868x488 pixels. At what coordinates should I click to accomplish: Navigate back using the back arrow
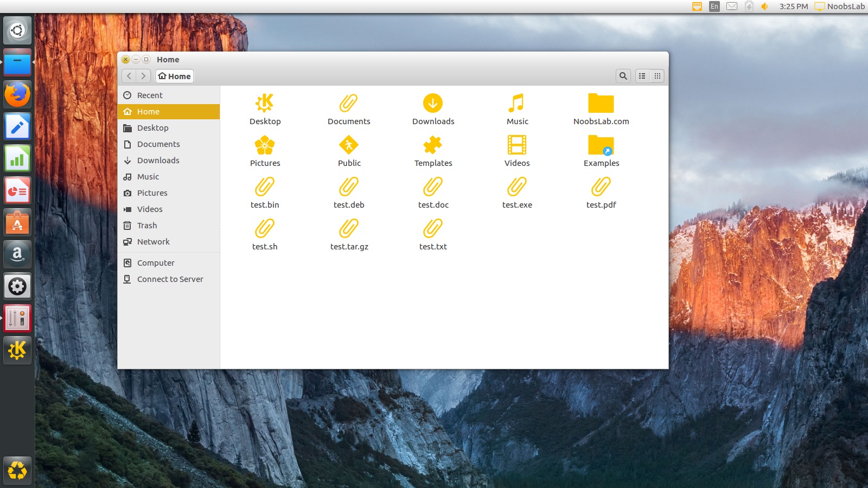pos(129,76)
